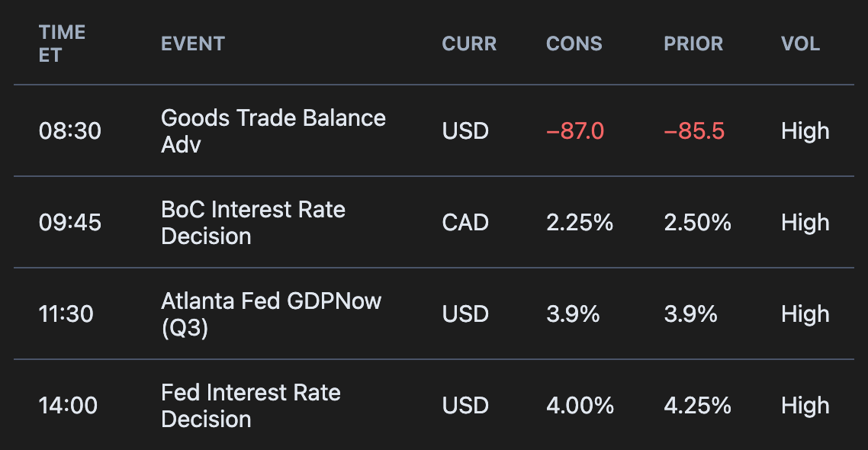Open the Goods Trade Balance Adv event
The width and height of the screenshot is (868, 450).
[273, 131]
